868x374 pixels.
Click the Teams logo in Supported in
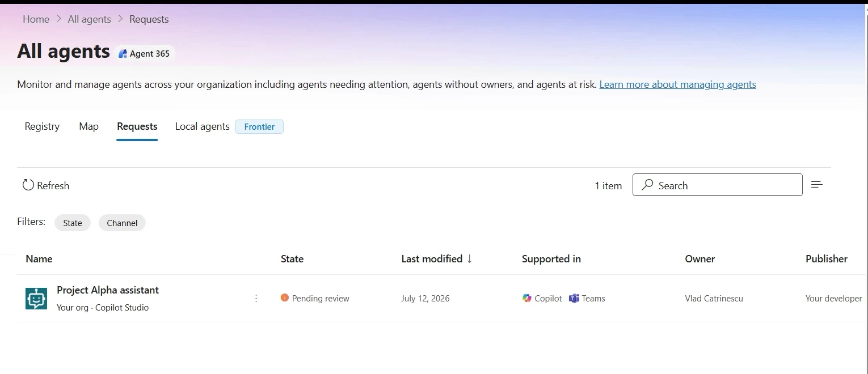click(x=574, y=298)
